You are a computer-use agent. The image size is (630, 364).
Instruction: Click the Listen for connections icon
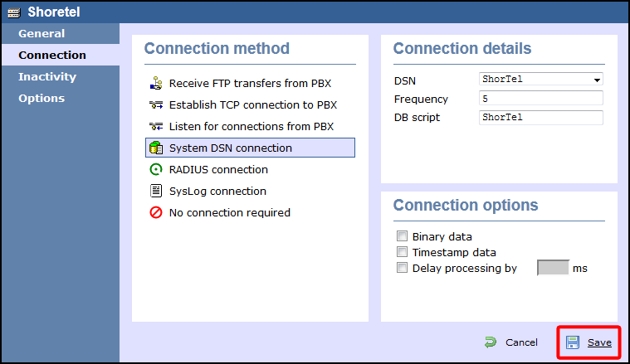coord(156,126)
